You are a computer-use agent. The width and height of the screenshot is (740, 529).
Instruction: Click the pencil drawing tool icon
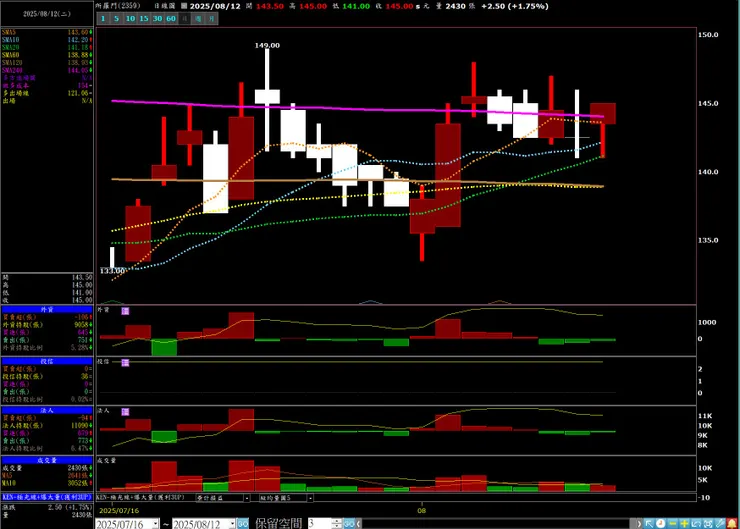[x=720, y=523]
